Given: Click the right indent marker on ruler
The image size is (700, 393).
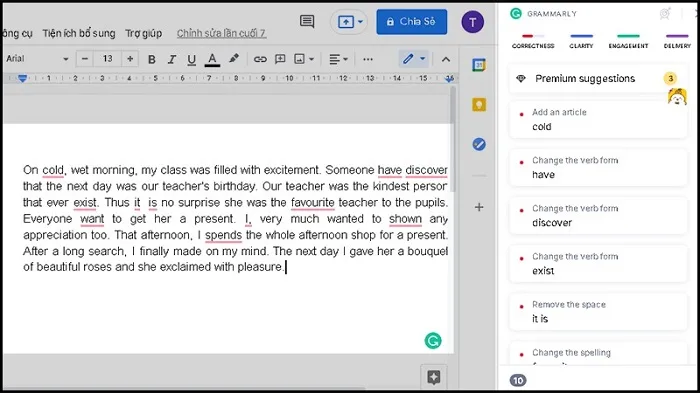Looking at the screenshot, I should coord(450,79).
